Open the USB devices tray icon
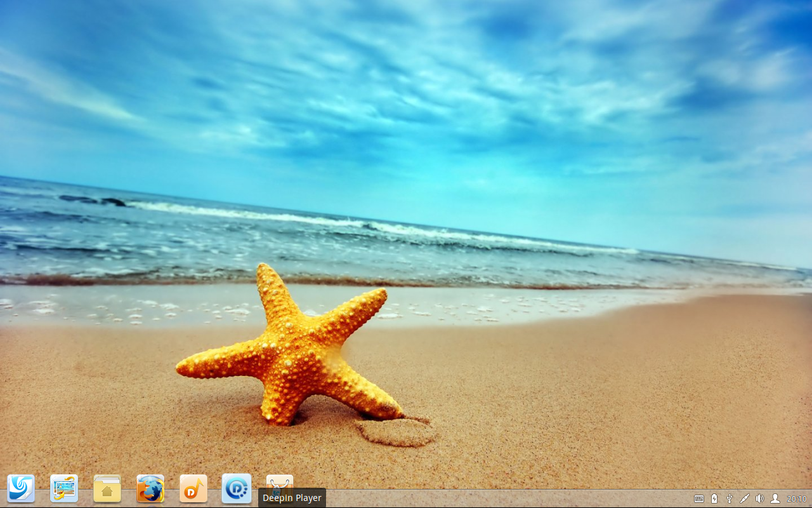The image size is (812, 508). [x=730, y=498]
